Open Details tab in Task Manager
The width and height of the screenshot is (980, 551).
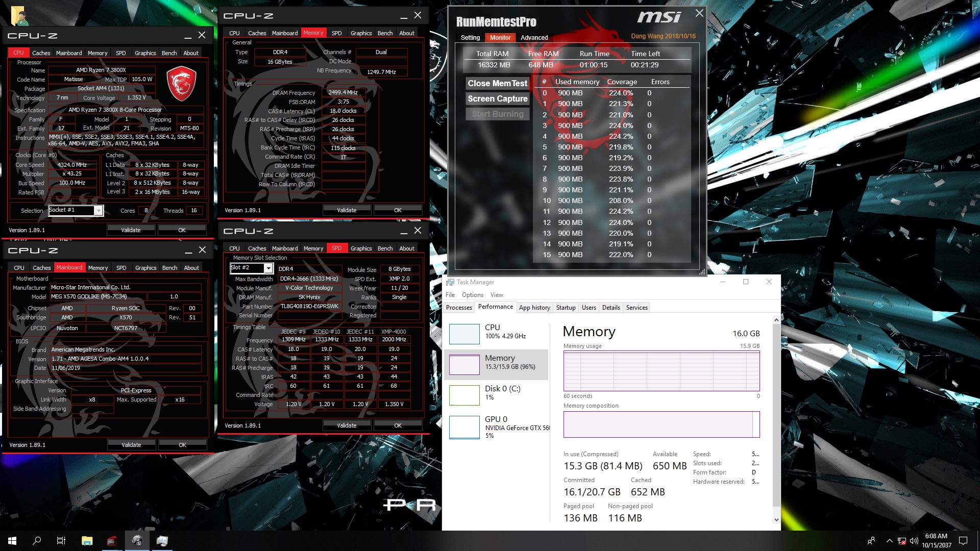(611, 308)
